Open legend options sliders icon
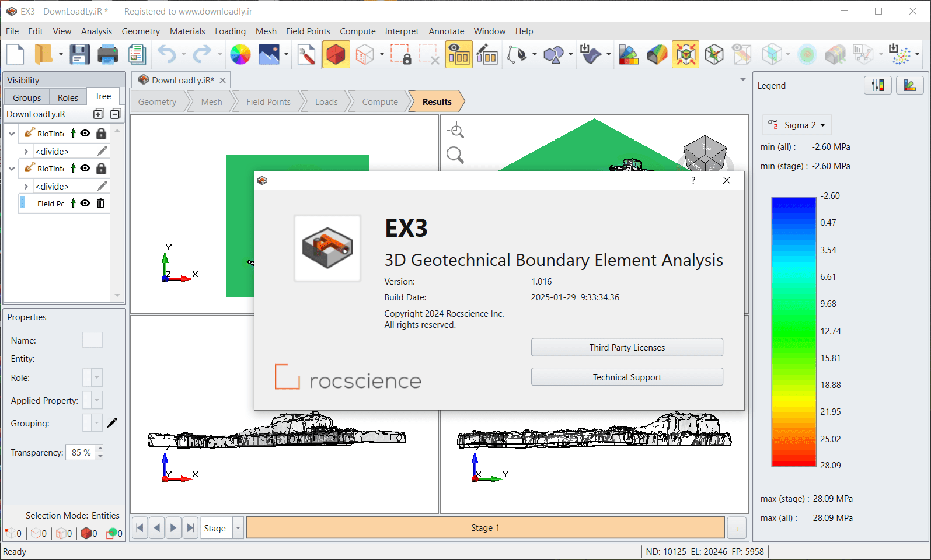 [x=877, y=86]
